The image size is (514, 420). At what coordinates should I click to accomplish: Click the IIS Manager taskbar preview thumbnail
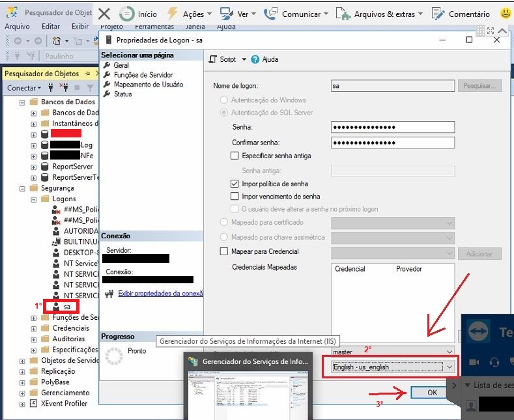[x=248, y=394]
